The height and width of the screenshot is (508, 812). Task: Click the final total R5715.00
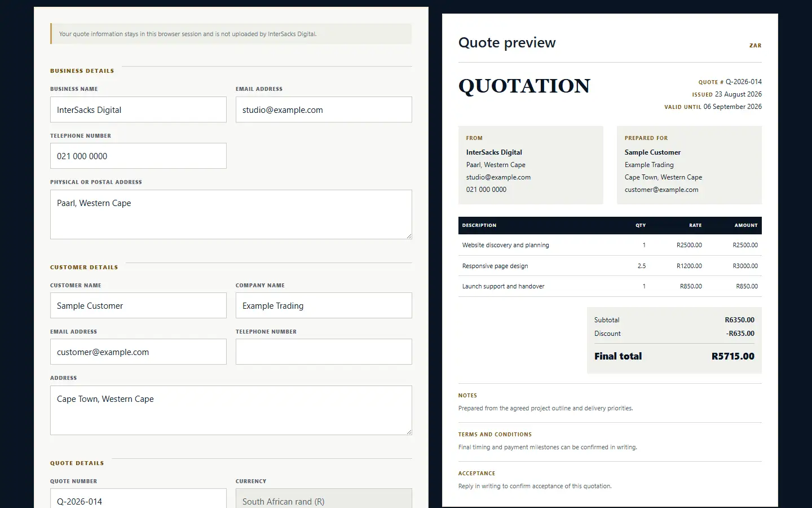[x=733, y=356]
